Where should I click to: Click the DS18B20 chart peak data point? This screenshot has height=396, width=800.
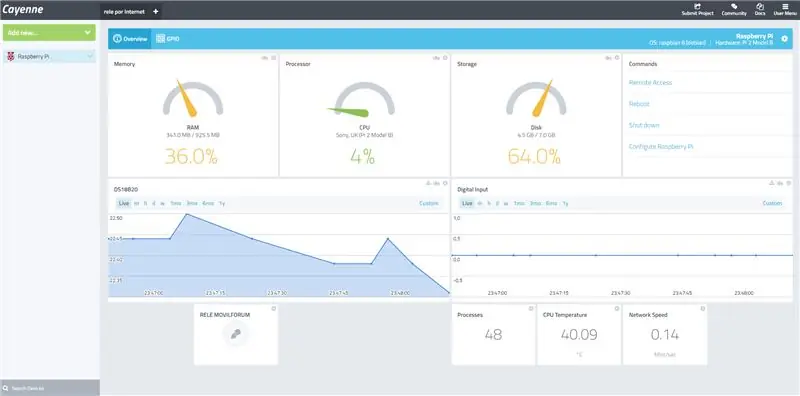[x=187, y=214]
